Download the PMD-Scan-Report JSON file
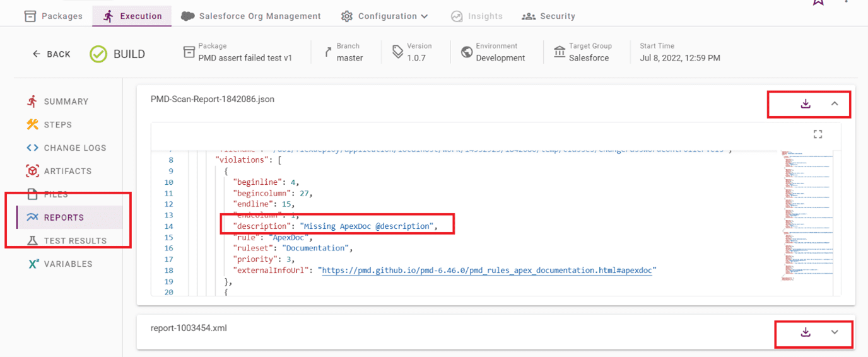The width and height of the screenshot is (868, 357). (x=806, y=103)
